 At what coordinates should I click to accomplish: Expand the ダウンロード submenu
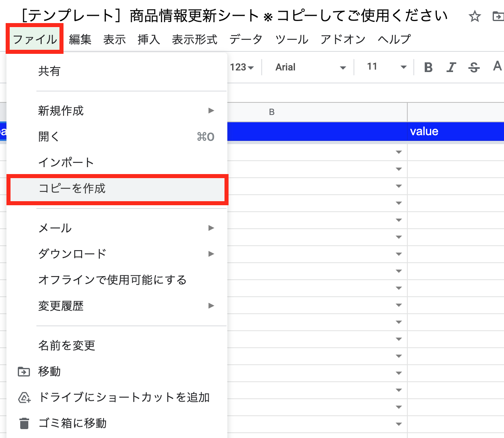coord(73,254)
